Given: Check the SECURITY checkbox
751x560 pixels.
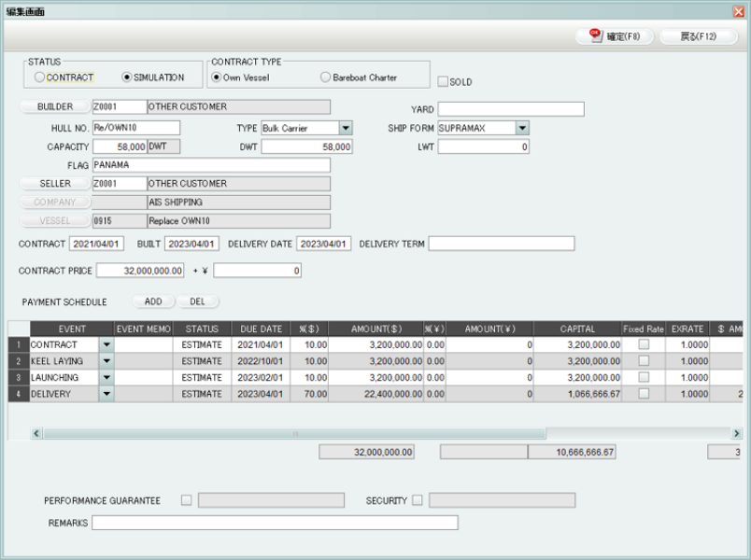Looking at the screenshot, I should [418, 500].
